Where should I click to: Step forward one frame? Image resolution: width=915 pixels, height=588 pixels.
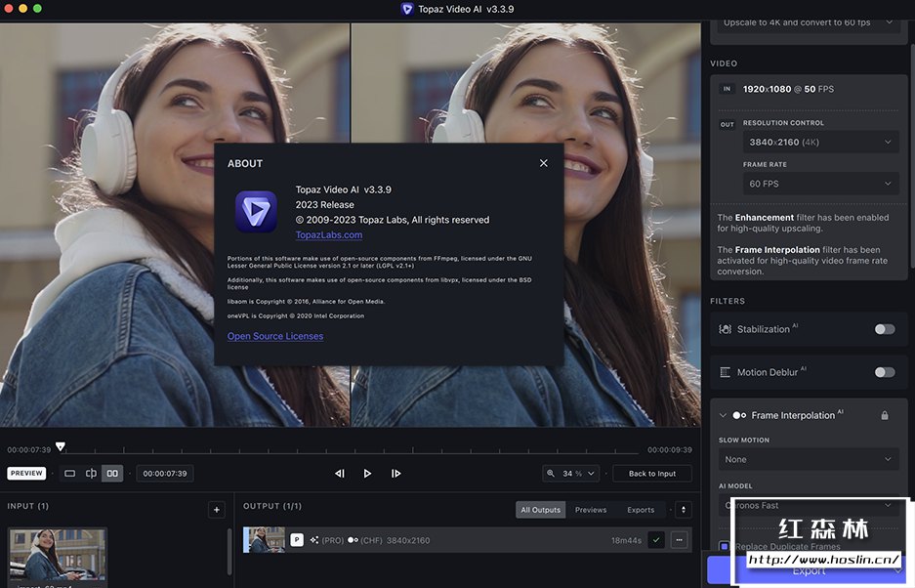(395, 474)
